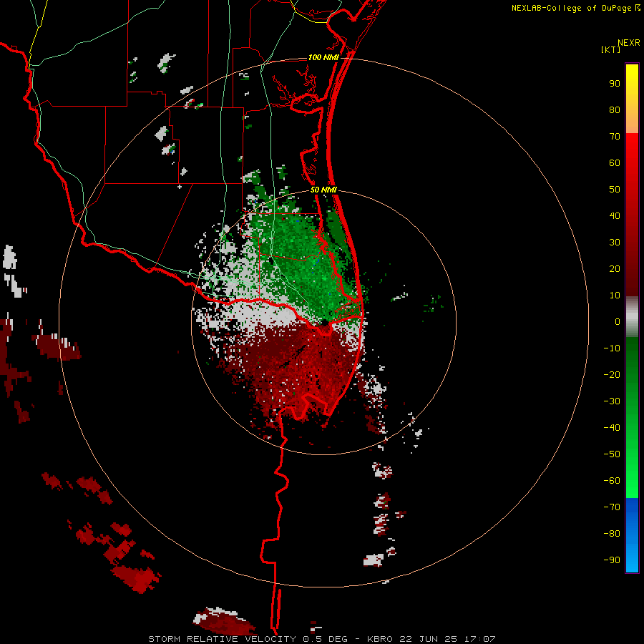This screenshot has height=644, width=644.
Task: Click the -70 knot scale label
Action: pyautogui.click(x=612, y=507)
